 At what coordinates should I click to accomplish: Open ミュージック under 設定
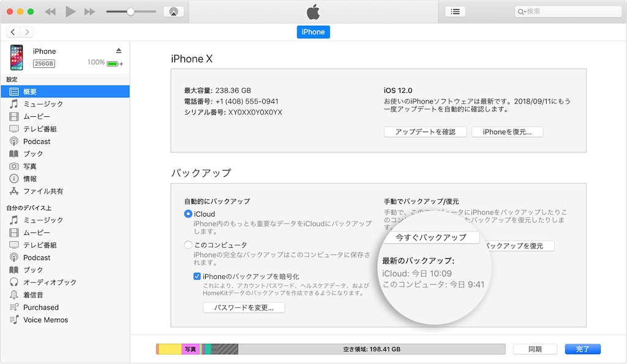(65, 104)
